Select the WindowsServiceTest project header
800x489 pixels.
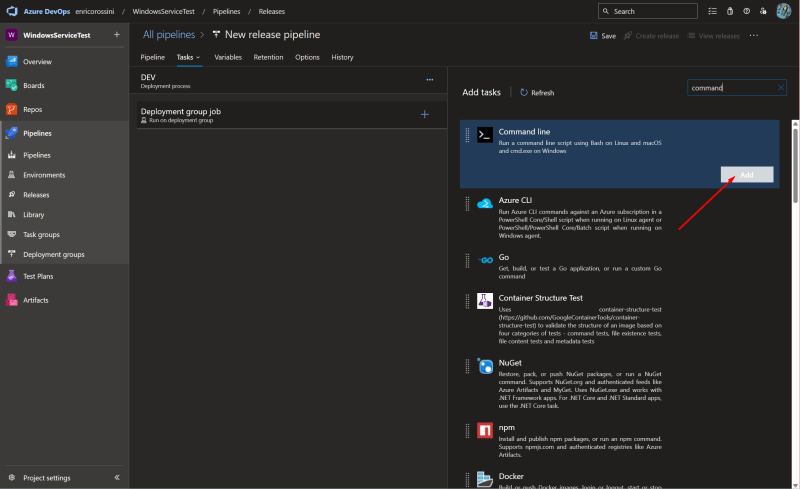[x=56, y=35]
